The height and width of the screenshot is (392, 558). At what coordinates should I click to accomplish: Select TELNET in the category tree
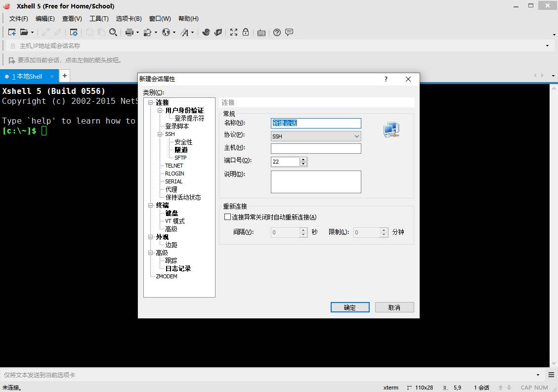pos(174,166)
